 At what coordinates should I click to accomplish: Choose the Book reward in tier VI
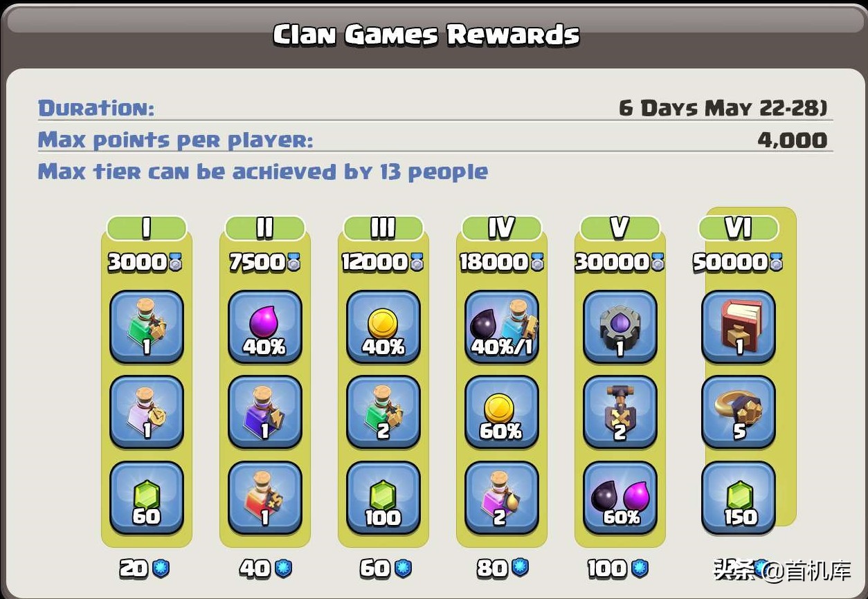(739, 327)
